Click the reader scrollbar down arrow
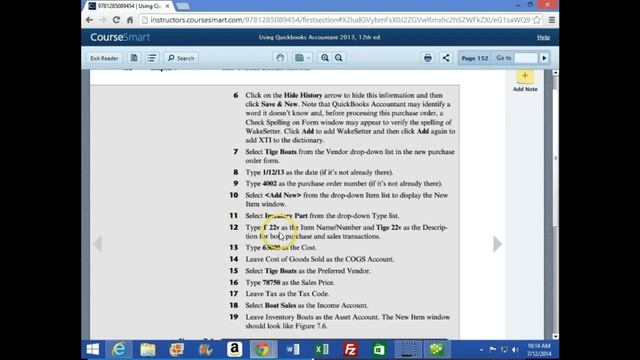Viewport: 640px width, 360px height. coord(555,336)
